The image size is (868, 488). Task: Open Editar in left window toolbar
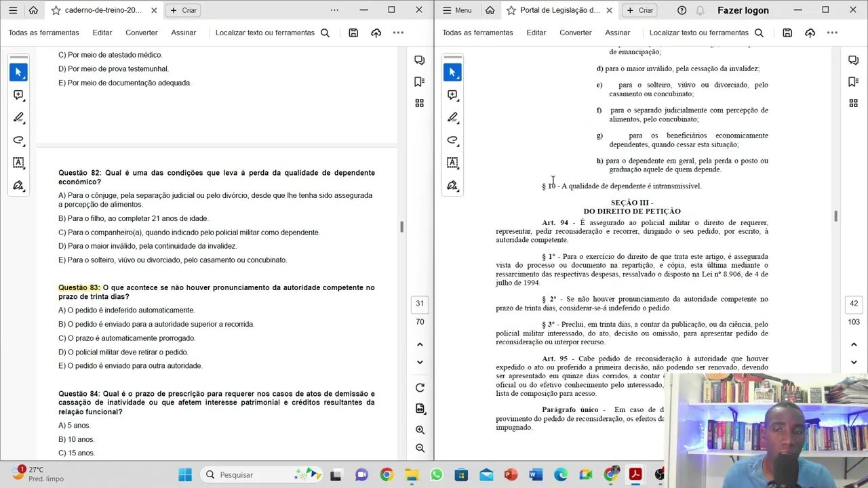pyautogui.click(x=102, y=33)
